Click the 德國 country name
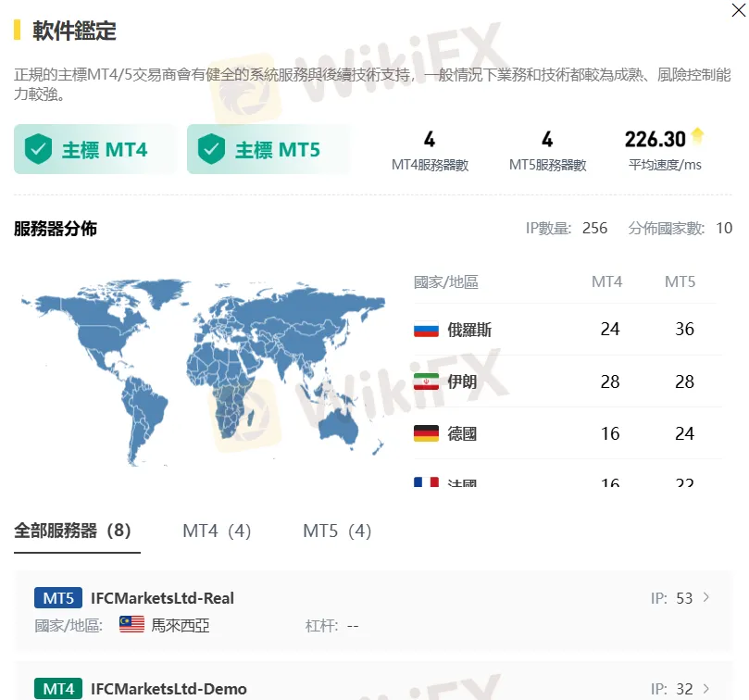Image resolution: width=749 pixels, height=700 pixels. coord(462,434)
